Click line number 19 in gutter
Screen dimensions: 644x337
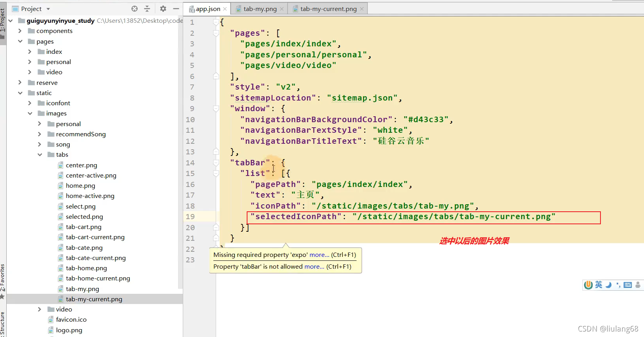(190, 216)
